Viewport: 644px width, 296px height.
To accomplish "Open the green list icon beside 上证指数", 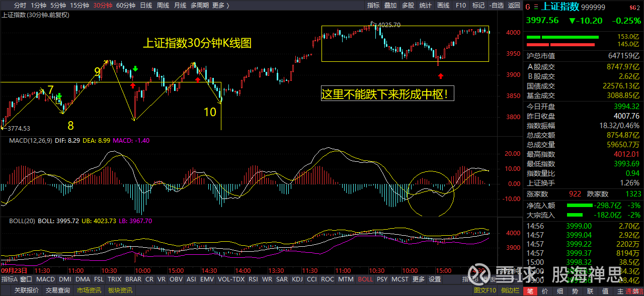I will 536,7.
